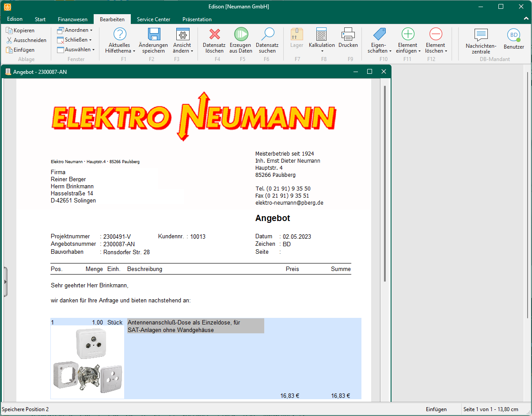
Task: Click the Erzeugen aus Daten icon
Action: [x=241, y=34]
